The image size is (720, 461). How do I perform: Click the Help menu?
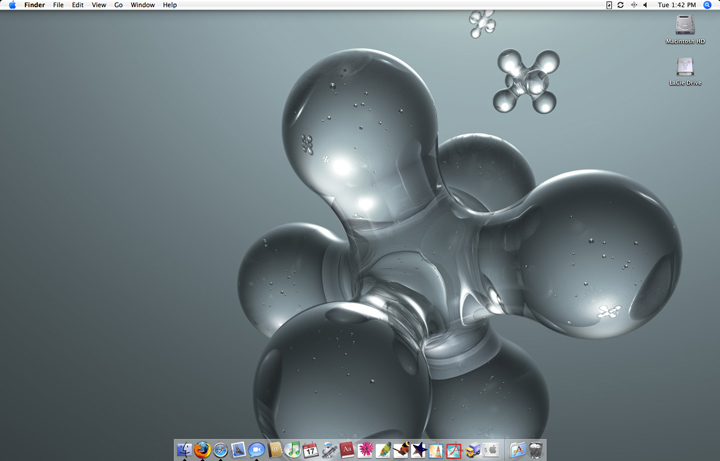tap(170, 5)
